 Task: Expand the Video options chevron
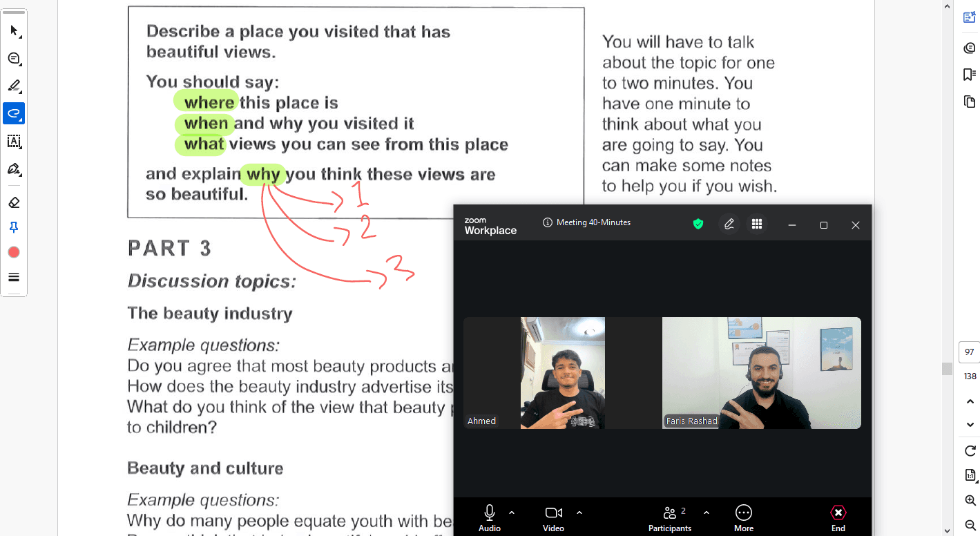[579, 513]
